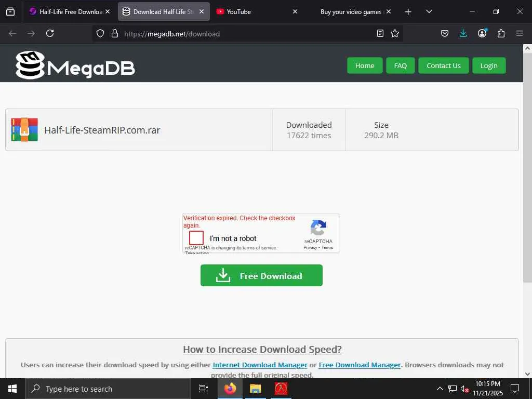Open the extensions puzzle icon

501,33
